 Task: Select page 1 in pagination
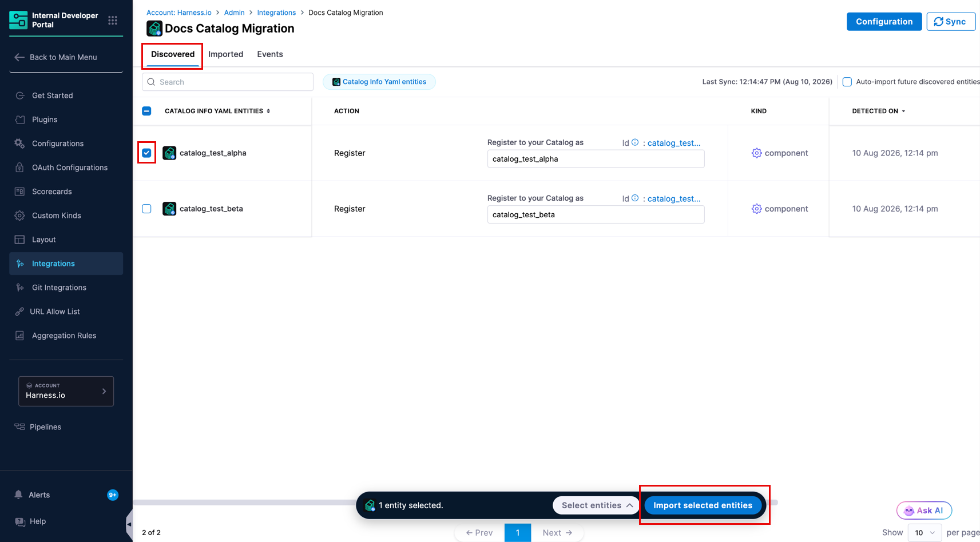(518, 533)
